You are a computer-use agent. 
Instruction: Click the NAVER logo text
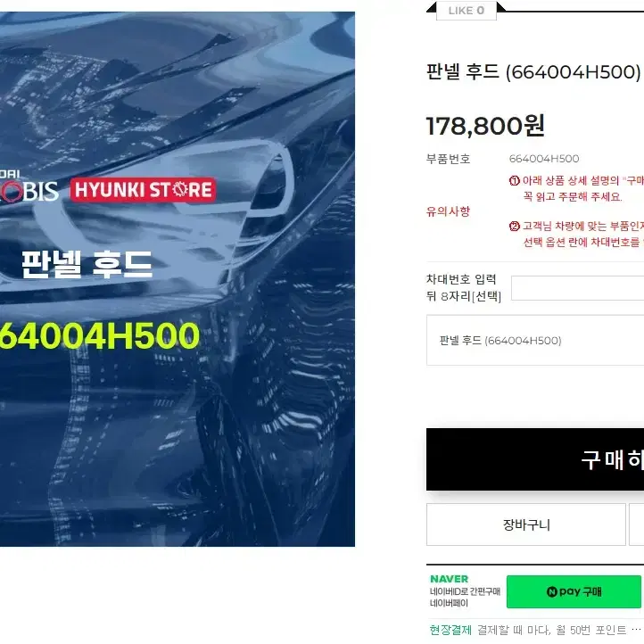449,579
